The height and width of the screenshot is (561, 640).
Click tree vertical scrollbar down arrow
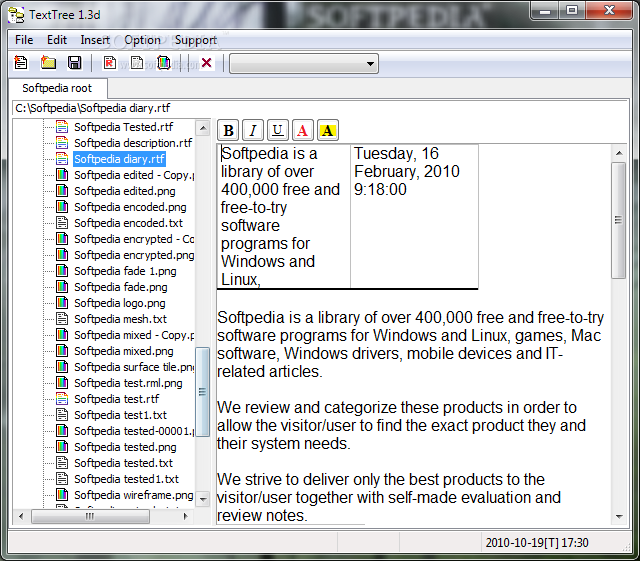pos(203,499)
